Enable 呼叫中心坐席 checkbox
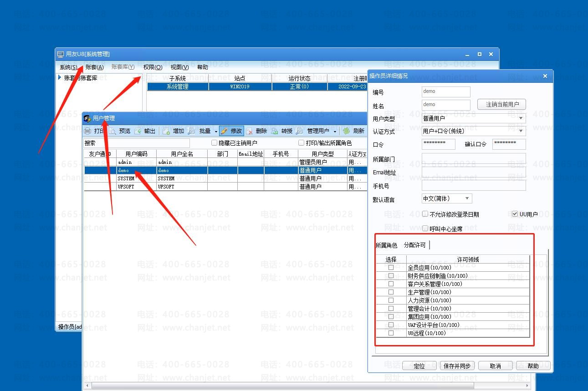 click(x=425, y=229)
